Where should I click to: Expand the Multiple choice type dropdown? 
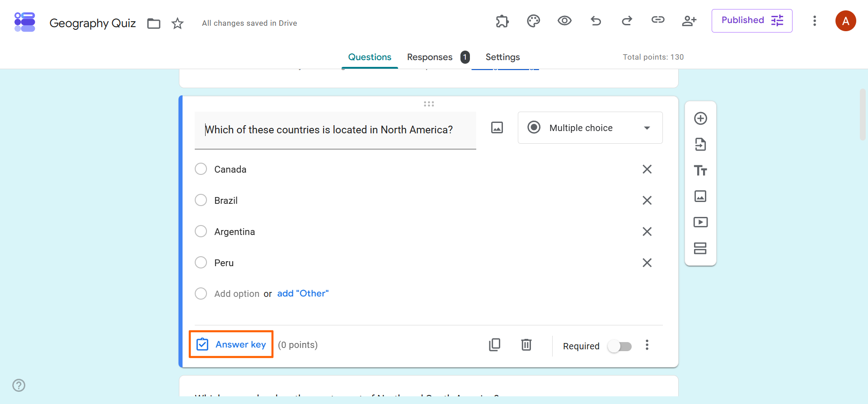coord(590,128)
